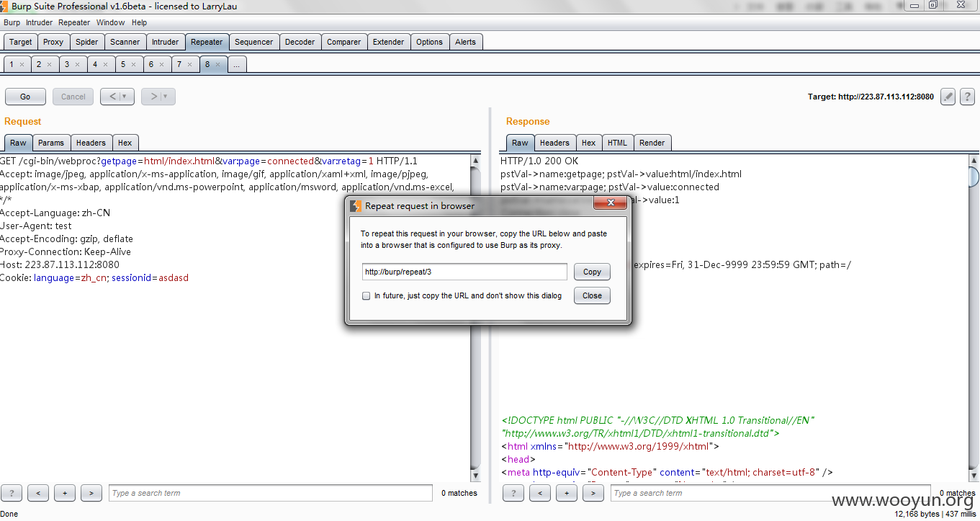
Task: Switch to the Extender tab
Action: 389,42
